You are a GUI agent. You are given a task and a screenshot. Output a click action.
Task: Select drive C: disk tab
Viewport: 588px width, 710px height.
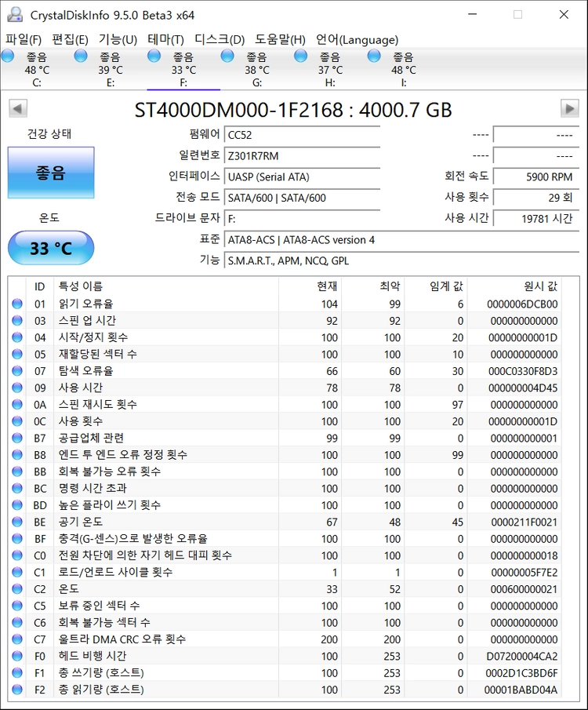point(37,69)
